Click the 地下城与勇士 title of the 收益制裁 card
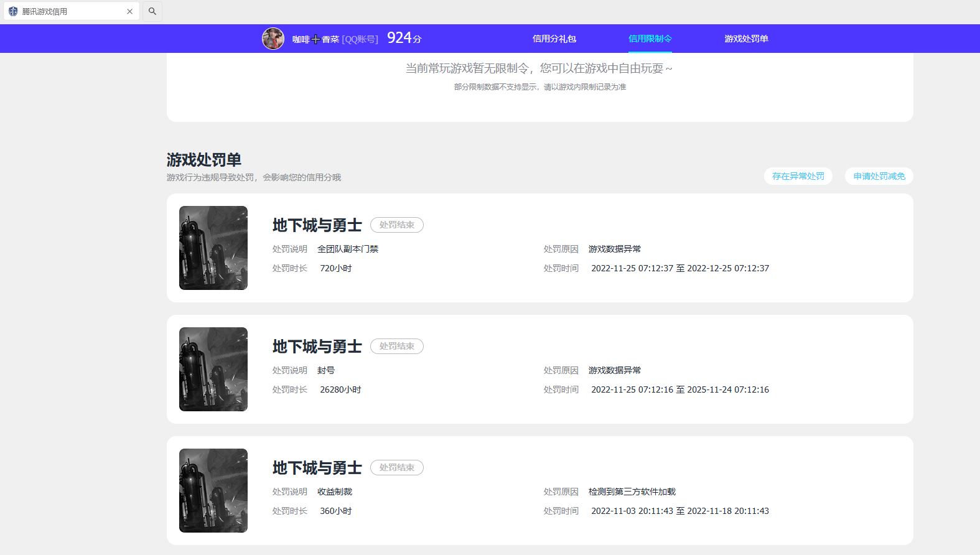 (317, 467)
